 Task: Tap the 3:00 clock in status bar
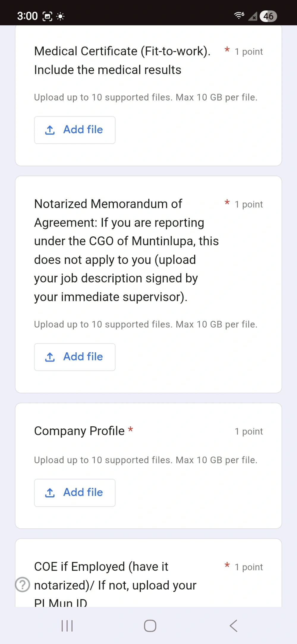click(27, 16)
